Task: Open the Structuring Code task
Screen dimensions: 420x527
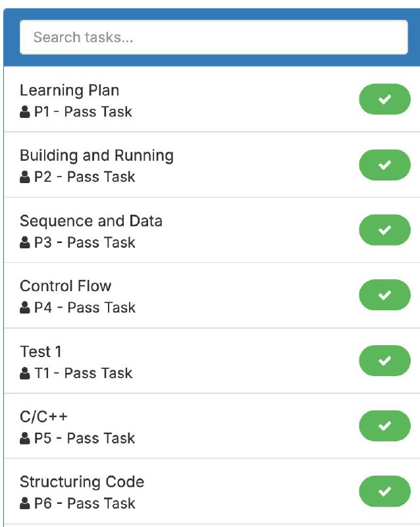Action: tap(82, 482)
